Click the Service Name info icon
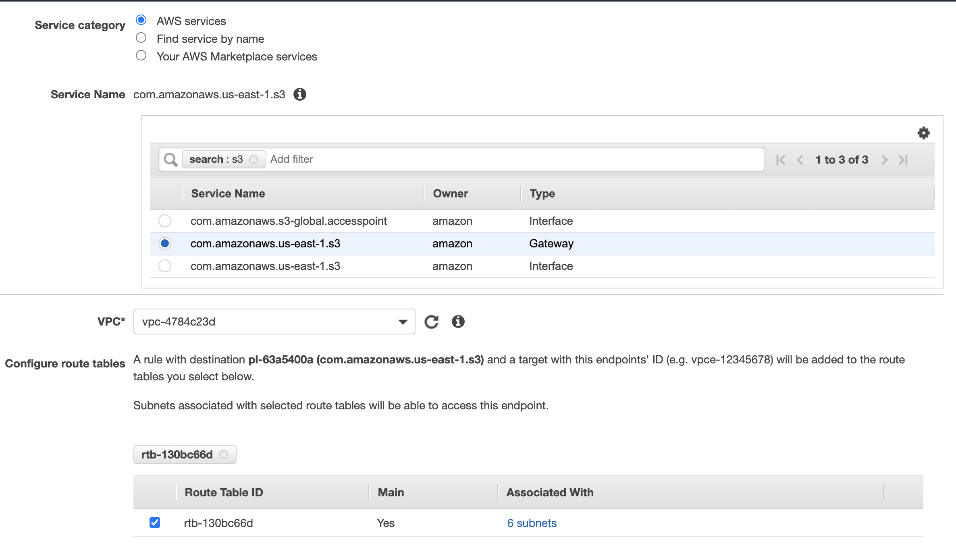The image size is (956, 560). pos(300,94)
